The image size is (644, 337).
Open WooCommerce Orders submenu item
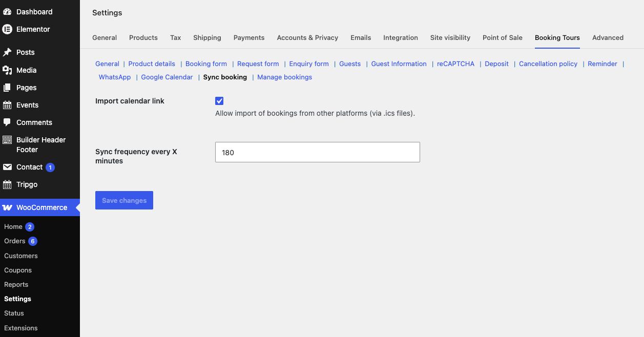(15, 241)
